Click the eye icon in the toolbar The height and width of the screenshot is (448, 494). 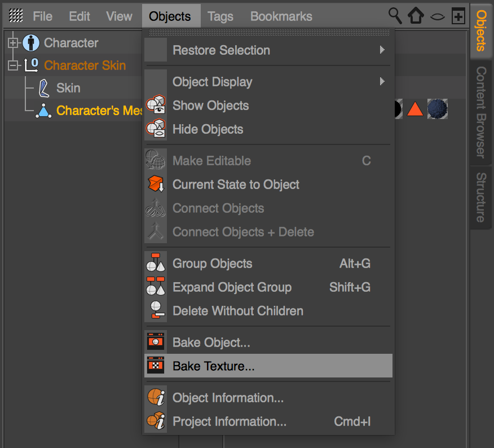pyautogui.click(x=438, y=16)
